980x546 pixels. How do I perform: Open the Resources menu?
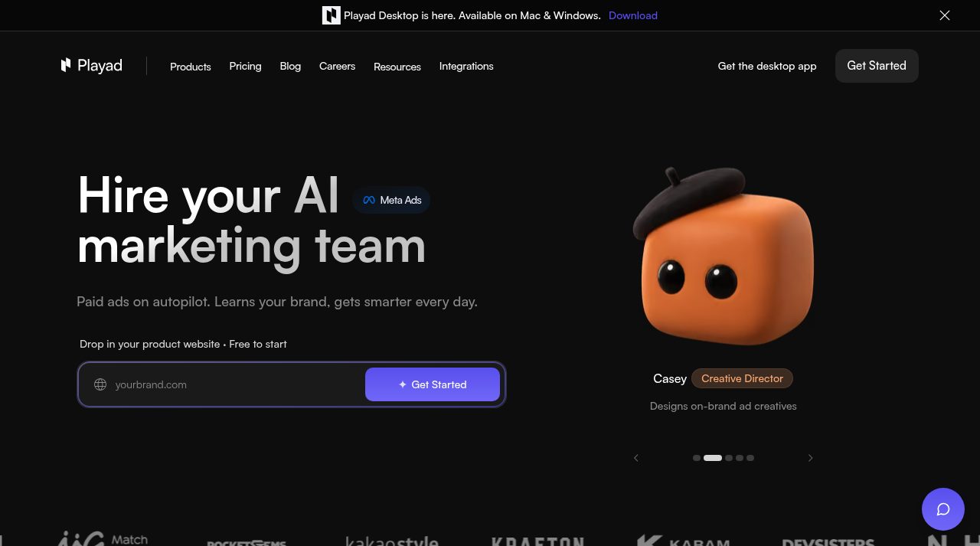[397, 67]
